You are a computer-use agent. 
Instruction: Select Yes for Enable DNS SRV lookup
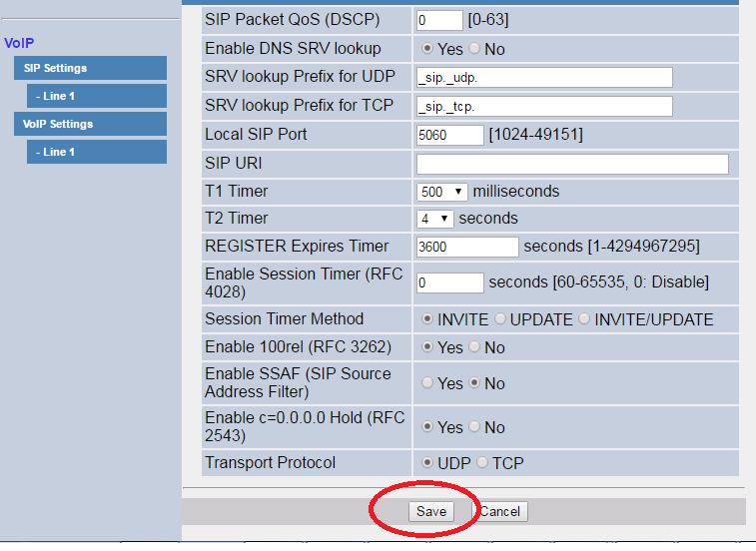click(x=427, y=48)
